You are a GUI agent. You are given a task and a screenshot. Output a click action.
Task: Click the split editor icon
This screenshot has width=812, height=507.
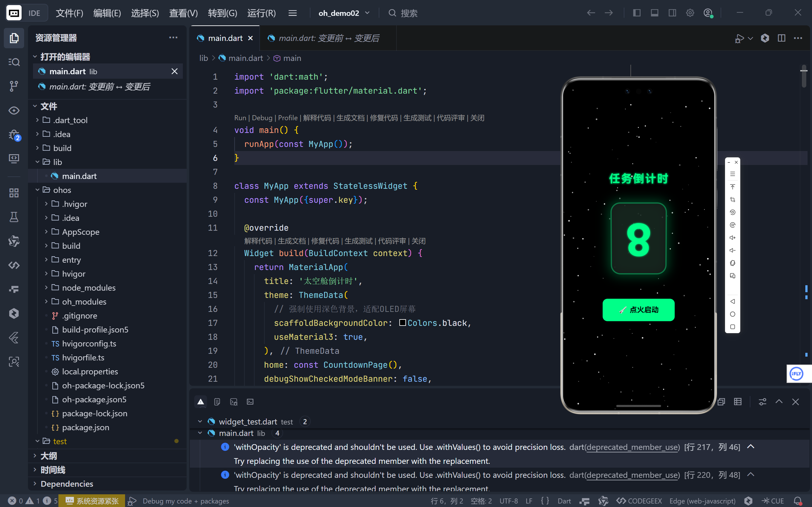click(781, 38)
